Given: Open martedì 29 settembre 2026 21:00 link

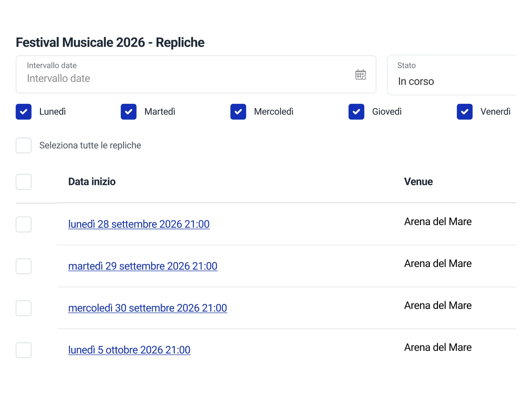Looking at the screenshot, I should [143, 266].
